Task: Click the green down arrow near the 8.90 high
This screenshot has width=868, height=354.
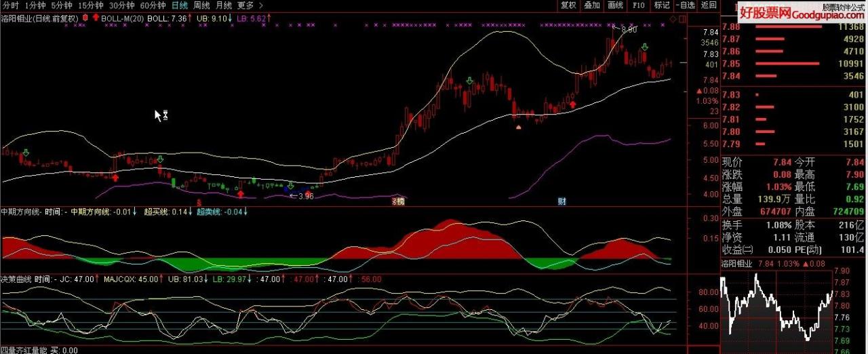Action: pos(644,47)
